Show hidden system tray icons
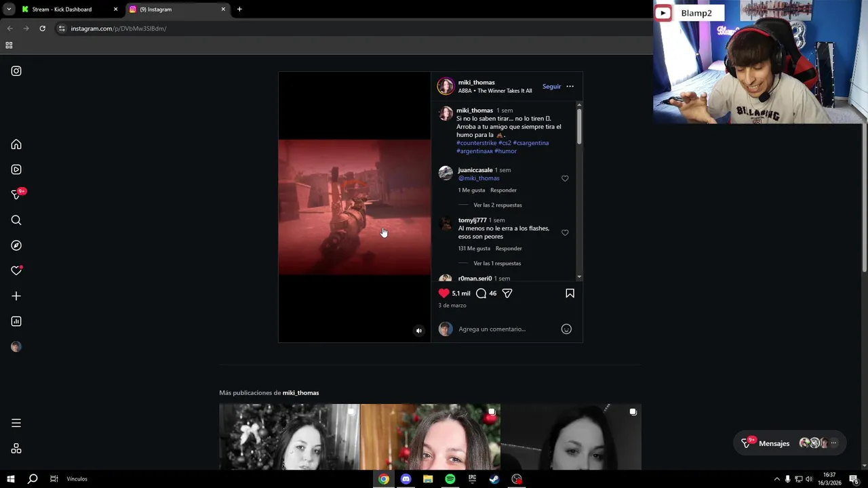This screenshot has height=488, width=868. click(x=776, y=479)
